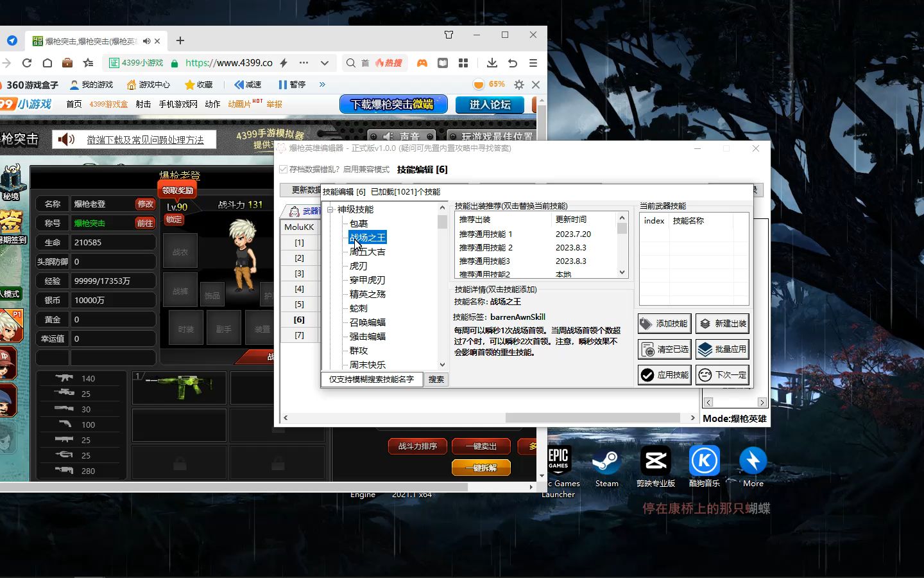Add the page to favorites star icon
The image size is (924, 578).
point(89,63)
